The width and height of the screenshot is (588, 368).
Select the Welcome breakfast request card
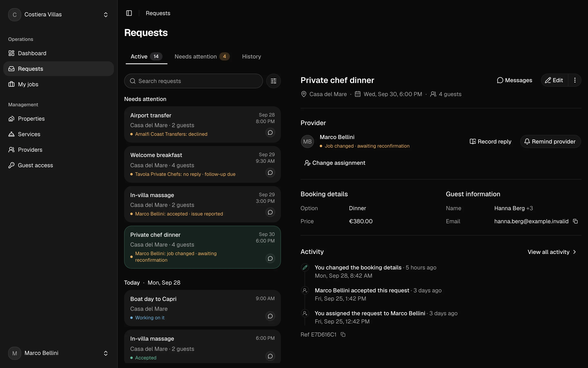pos(202,165)
